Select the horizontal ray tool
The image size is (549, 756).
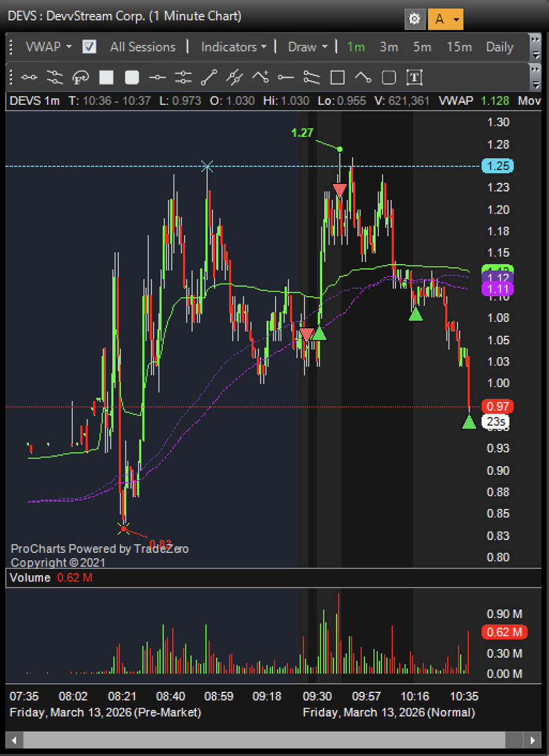click(286, 77)
